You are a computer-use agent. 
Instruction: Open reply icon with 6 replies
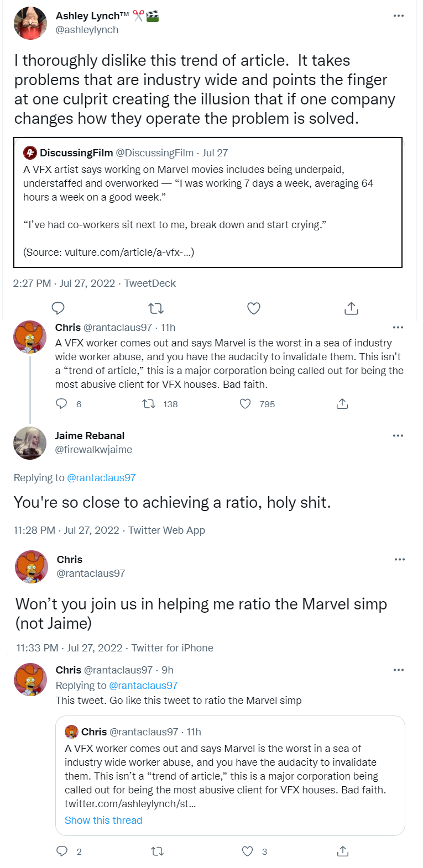coord(62,404)
